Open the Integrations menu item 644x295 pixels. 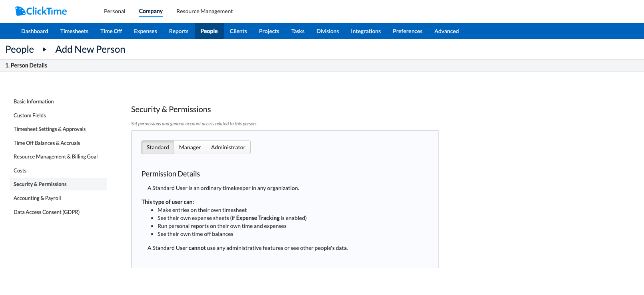click(x=366, y=31)
